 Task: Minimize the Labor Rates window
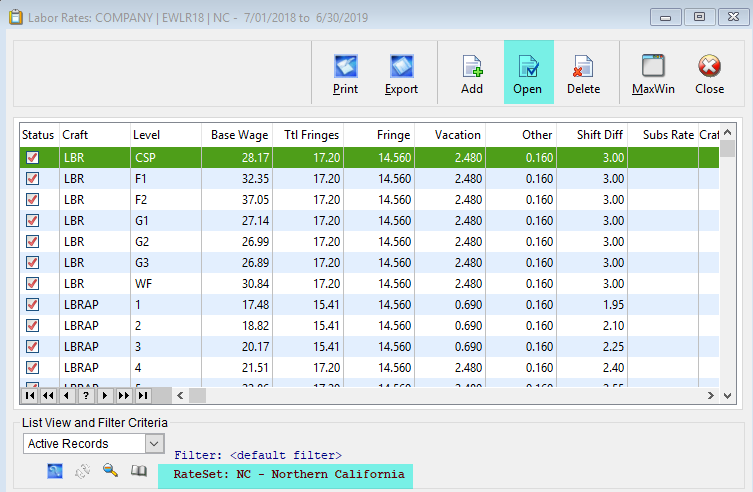pyautogui.click(x=665, y=17)
